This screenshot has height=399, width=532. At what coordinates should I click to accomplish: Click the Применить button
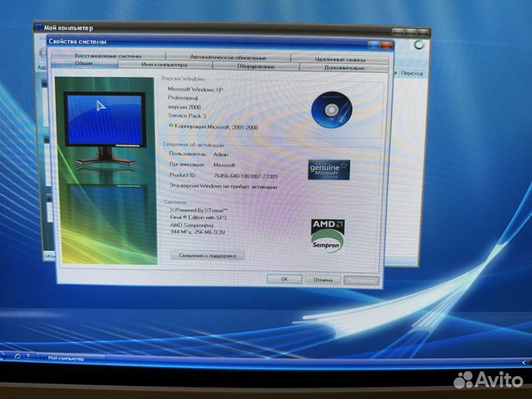click(361, 281)
